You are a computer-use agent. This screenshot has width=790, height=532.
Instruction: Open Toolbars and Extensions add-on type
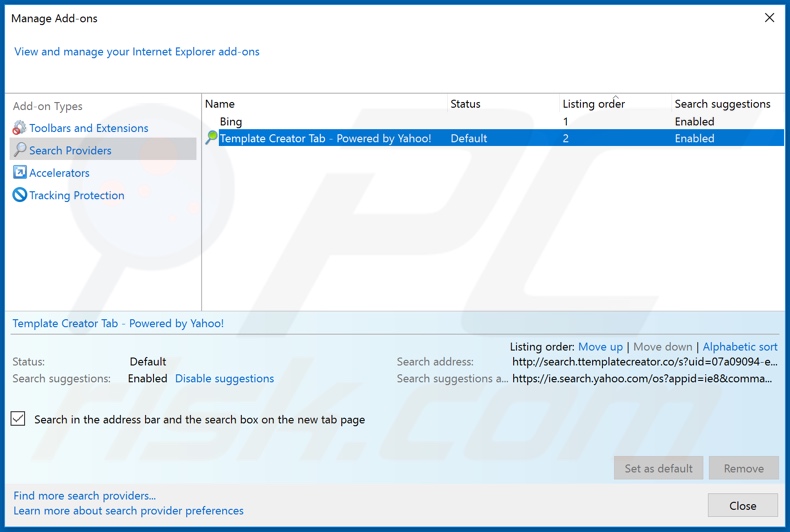coord(89,128)
